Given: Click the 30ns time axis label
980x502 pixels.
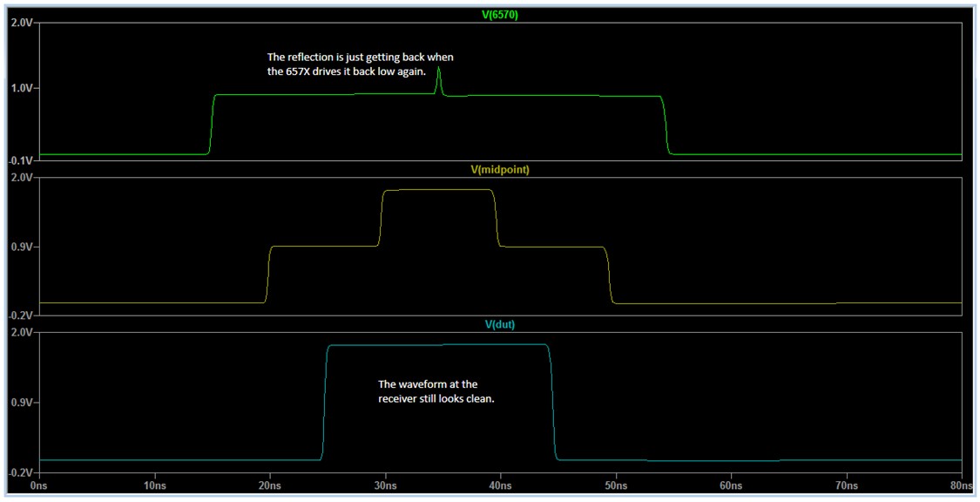Looking at the screenshot, I should (385, 484).
